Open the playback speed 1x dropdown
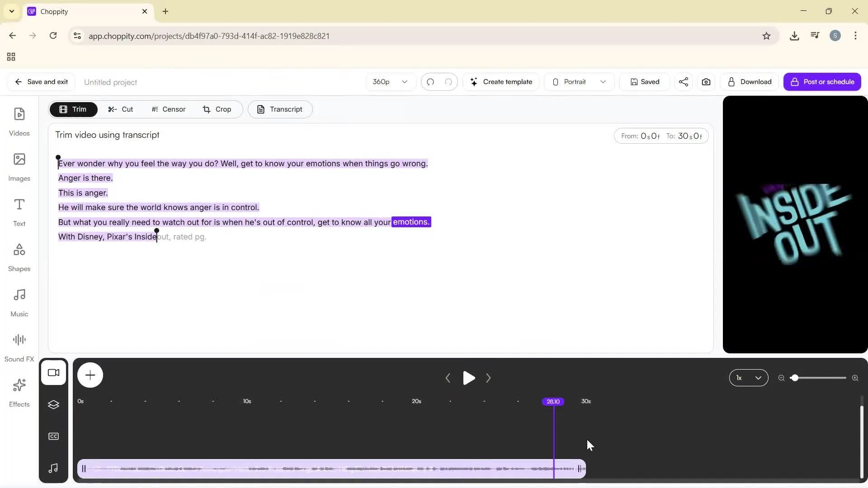The height and width of the screenshot is (488, 868). (x=748, y=378)
